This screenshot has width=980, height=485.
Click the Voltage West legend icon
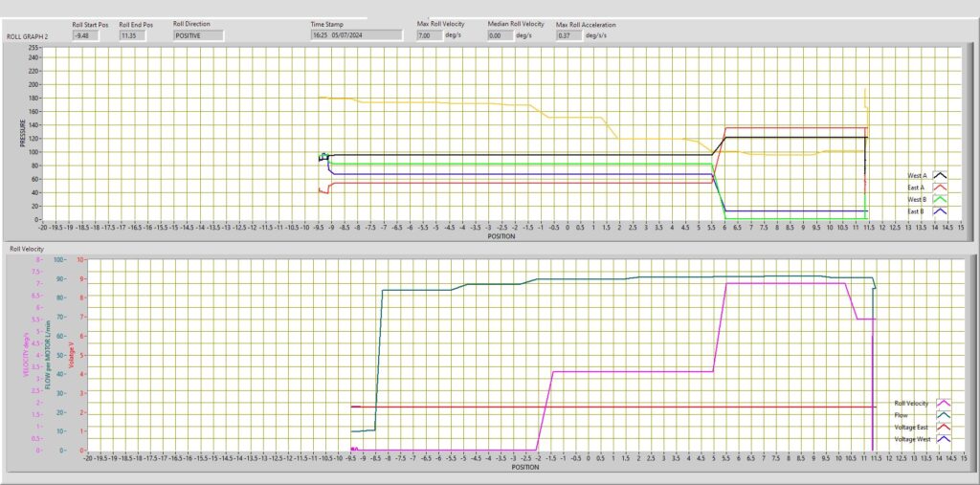pos(944,438)
